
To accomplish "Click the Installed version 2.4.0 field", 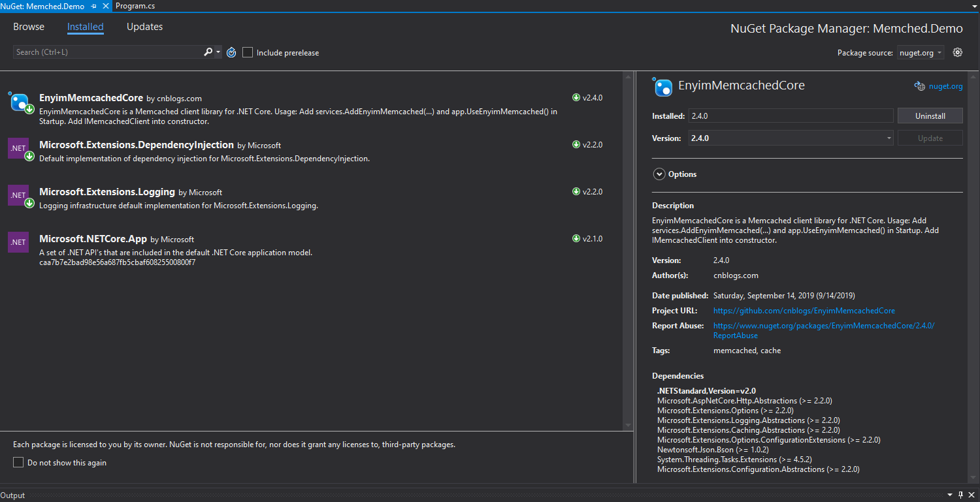I will pos(791,116).
